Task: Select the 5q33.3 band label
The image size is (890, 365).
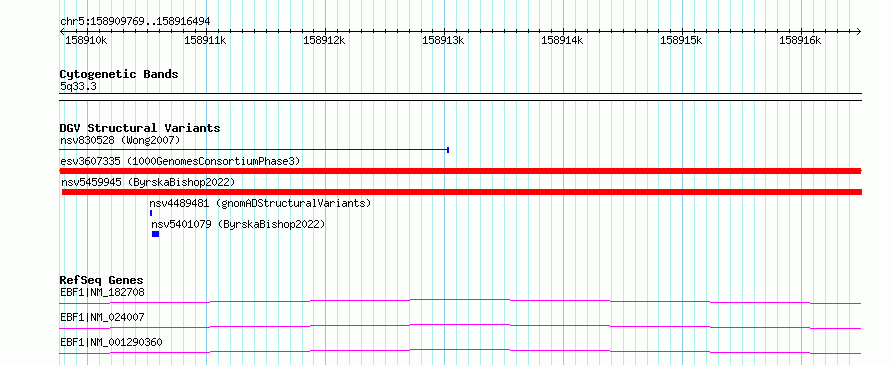Action: point(78,86)
